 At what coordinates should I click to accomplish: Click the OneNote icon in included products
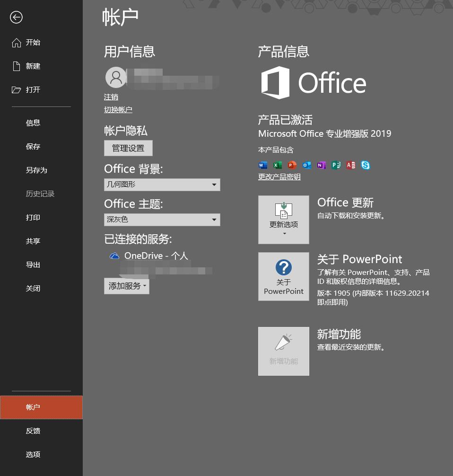click(322, 165)
